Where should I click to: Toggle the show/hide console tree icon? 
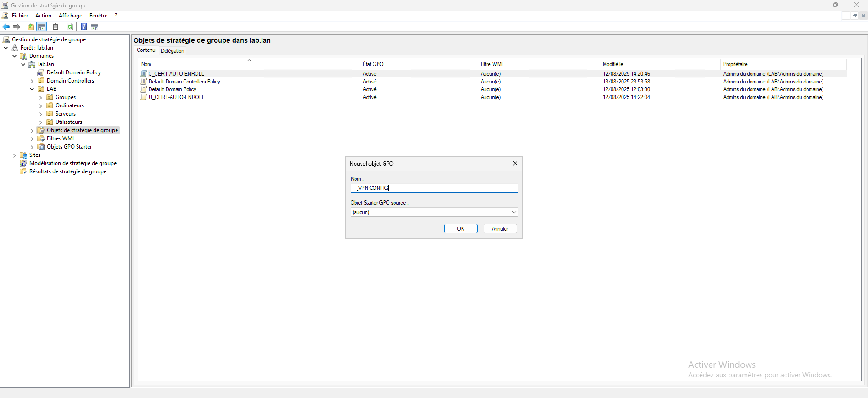point(42,27)
